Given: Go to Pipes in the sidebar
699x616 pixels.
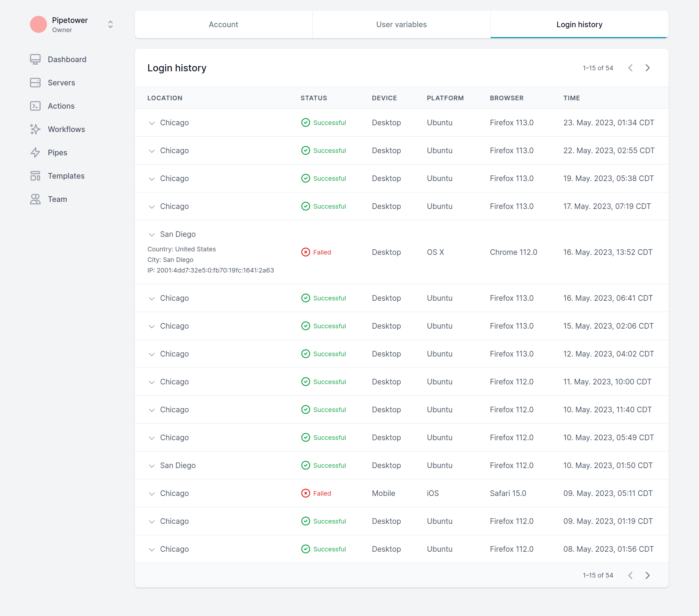Looking at the screenshot, I should click(58, 152).
